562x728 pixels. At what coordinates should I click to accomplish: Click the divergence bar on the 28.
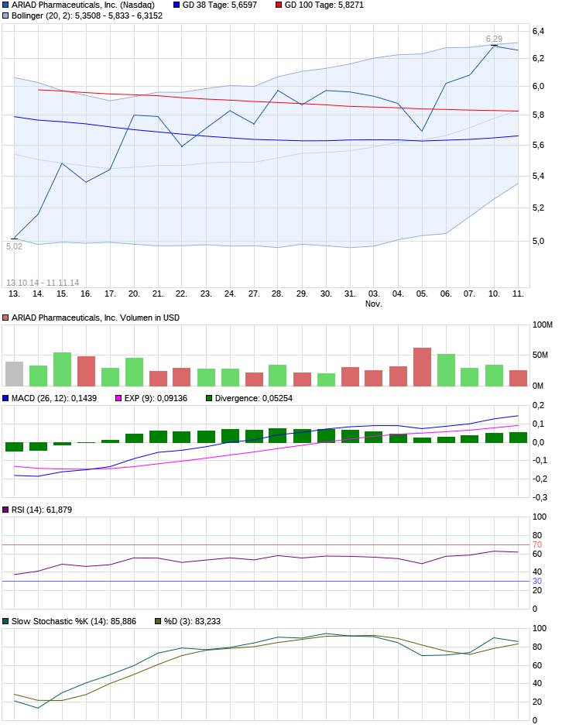tap(278, 435)
